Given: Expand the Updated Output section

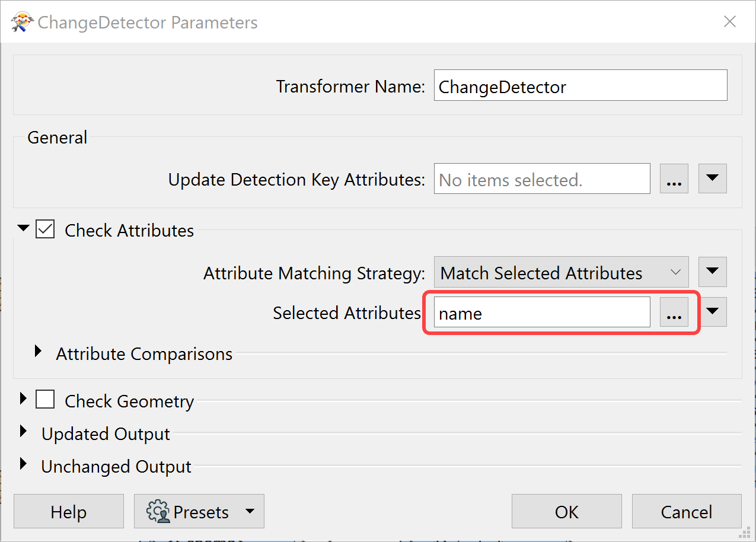Looking at the screenshot, I should 23,431.
